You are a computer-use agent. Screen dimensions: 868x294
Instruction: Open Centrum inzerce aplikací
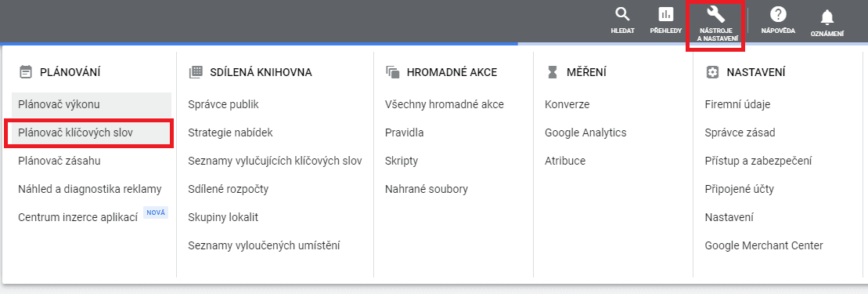tap(77, 217)
